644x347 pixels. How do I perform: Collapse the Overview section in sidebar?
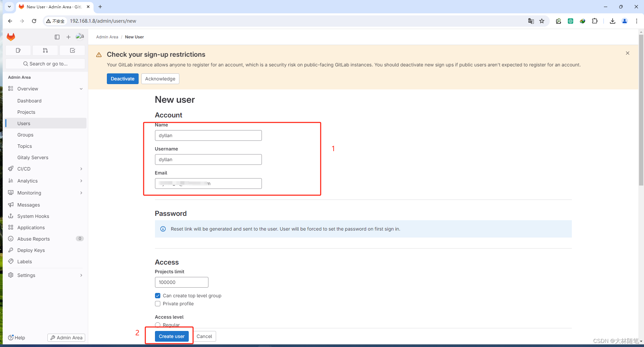[x=81, y=89]
